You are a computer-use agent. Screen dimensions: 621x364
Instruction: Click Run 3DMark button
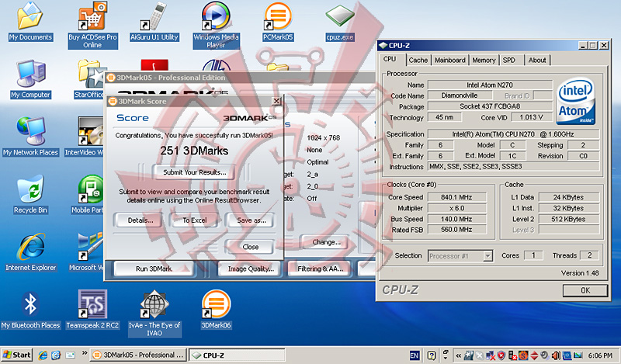(x=154, y=269)
